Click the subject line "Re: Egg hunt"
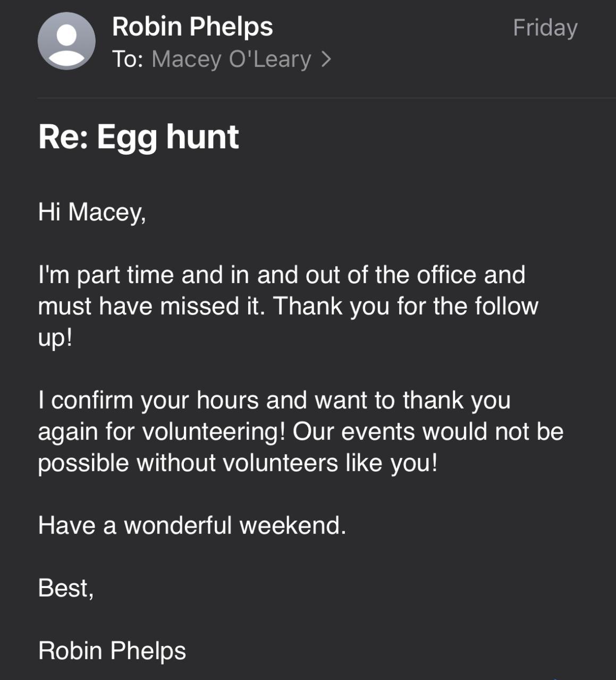This screenshot has height=680, width=616. coord(138,137)
